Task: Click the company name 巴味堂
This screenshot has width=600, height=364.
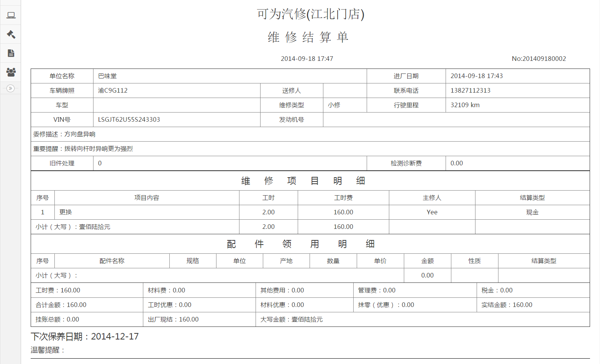Action: 107,76
